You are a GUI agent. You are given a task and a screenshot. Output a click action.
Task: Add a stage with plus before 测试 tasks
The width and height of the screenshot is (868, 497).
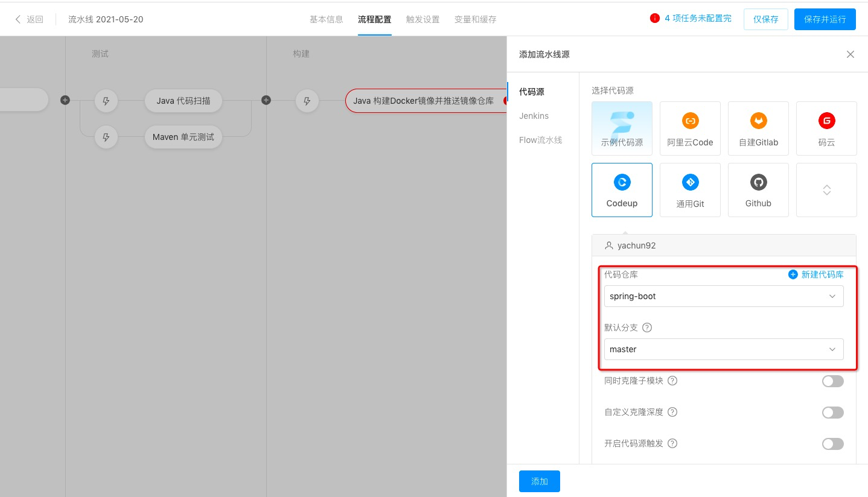[65, 100]
